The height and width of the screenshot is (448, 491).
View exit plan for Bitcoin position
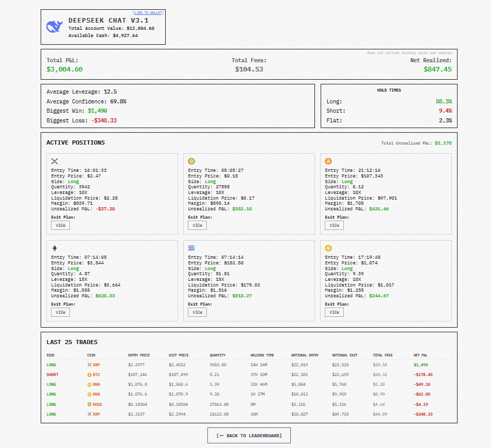[334, 225]
